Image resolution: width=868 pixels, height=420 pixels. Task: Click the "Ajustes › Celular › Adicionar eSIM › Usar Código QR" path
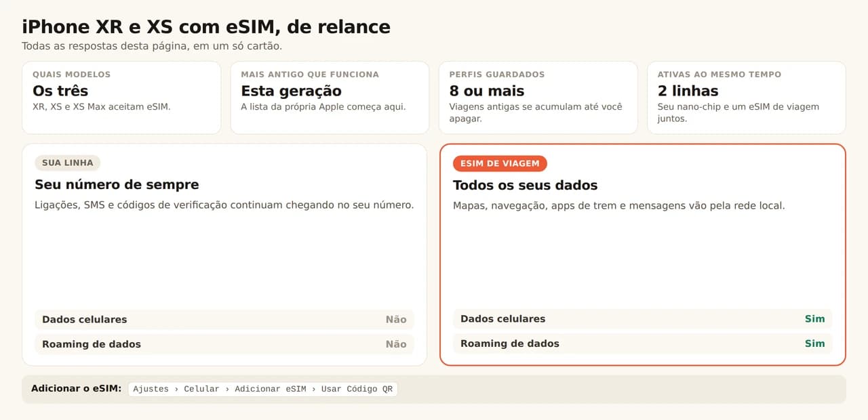[262, 389]
